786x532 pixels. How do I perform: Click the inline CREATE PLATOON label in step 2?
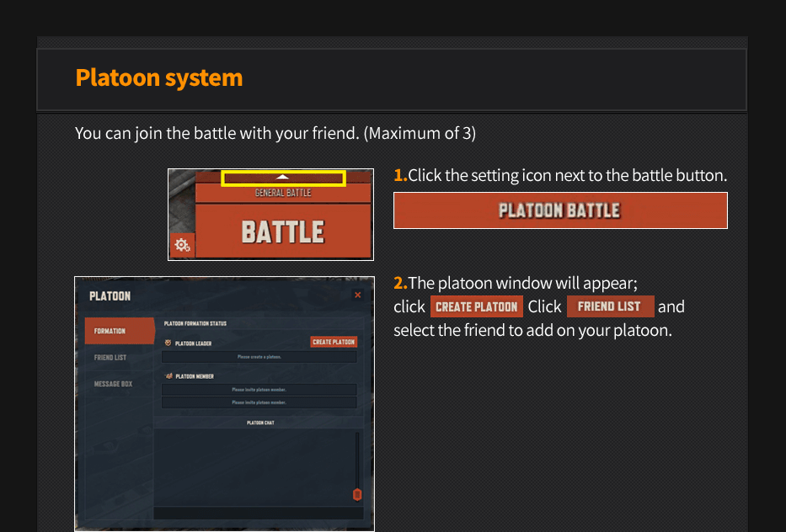tap(476, 306)
